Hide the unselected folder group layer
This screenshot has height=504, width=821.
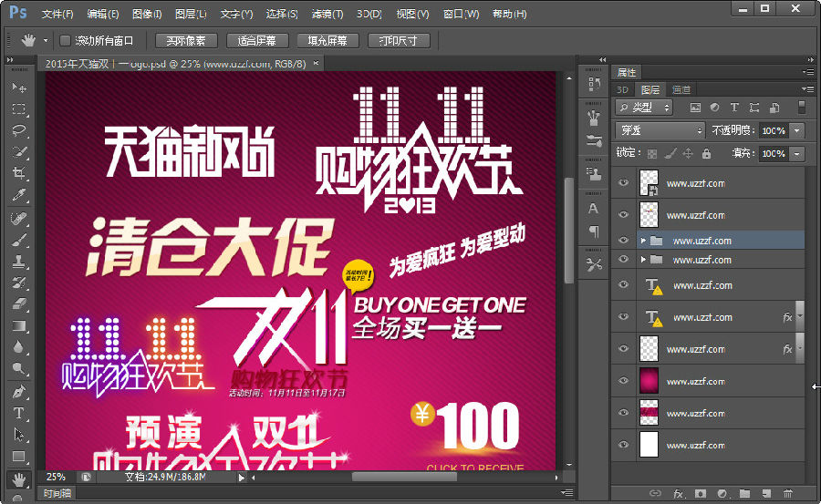623,259
